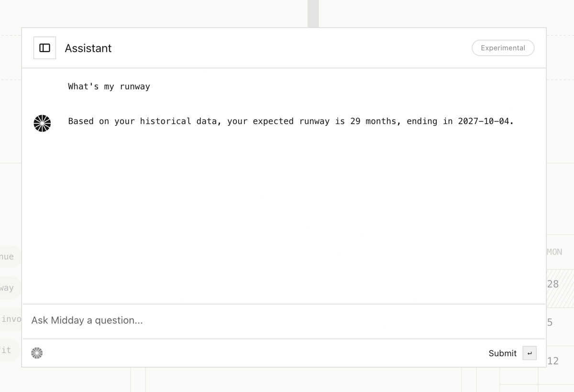Click the Assistant title text
574x392 pixels.
[88, 48]
